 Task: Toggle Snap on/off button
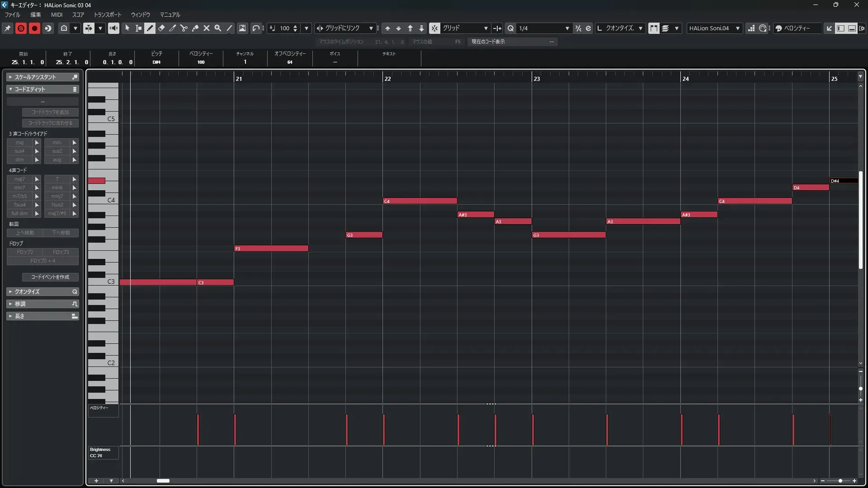[x=434, y=28]
